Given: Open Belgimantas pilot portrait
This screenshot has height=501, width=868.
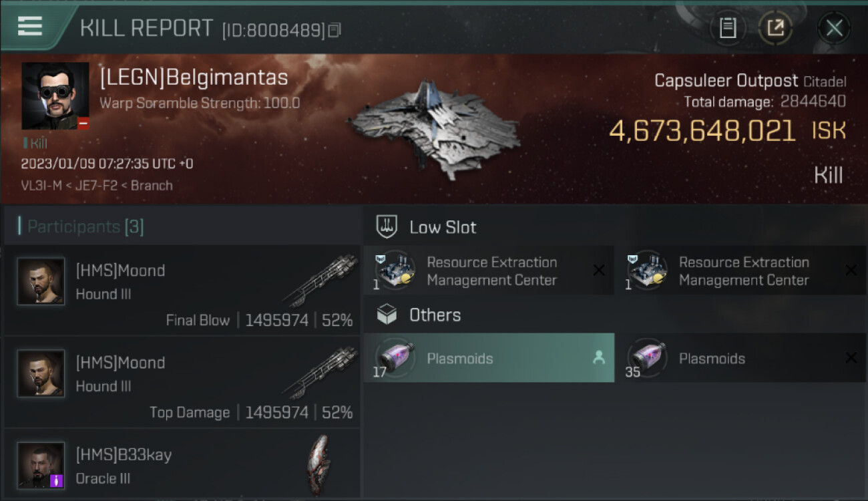Looking at the screenshot, I should (x=55, y=96).
